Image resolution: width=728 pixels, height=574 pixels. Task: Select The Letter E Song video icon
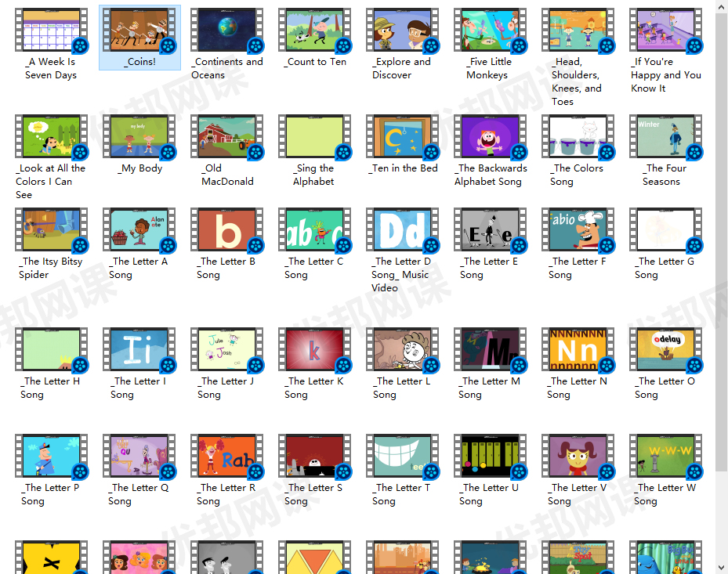coord(491,229)
